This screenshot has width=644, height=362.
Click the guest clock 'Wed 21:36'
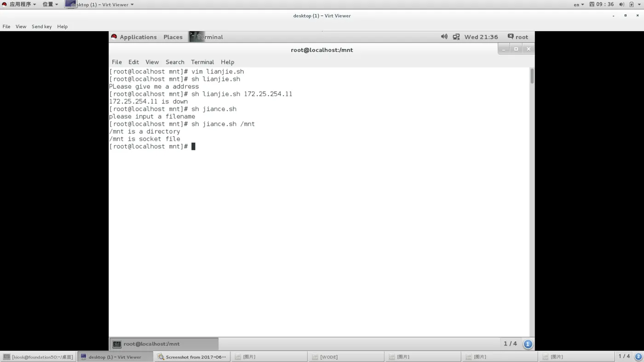[481, 37]
